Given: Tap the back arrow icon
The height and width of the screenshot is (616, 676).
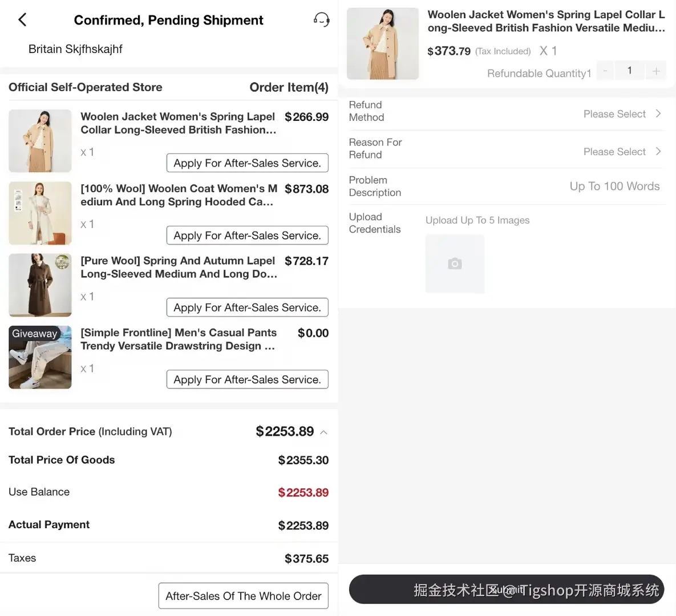Looking at the screenshot, I should point(22,20).
